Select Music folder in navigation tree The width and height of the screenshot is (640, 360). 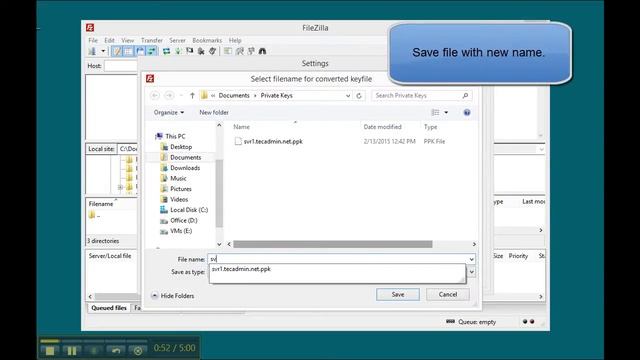(178, 178)
